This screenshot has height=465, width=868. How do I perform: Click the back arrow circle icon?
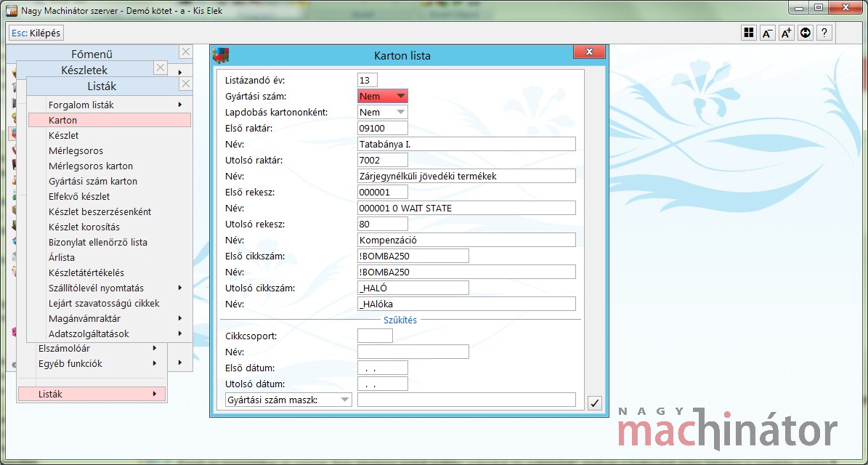(806, 33)
